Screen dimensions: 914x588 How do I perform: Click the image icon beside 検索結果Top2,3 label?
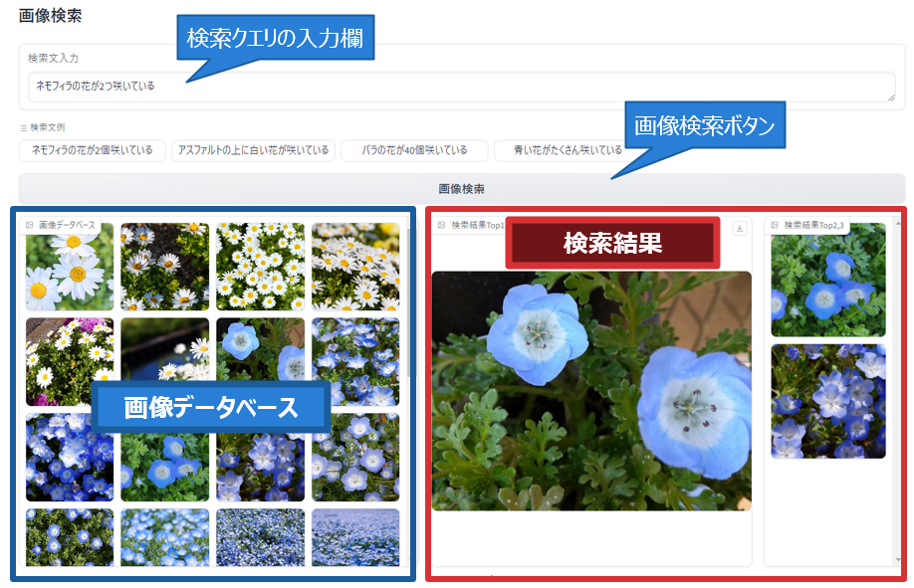point(775,225)
